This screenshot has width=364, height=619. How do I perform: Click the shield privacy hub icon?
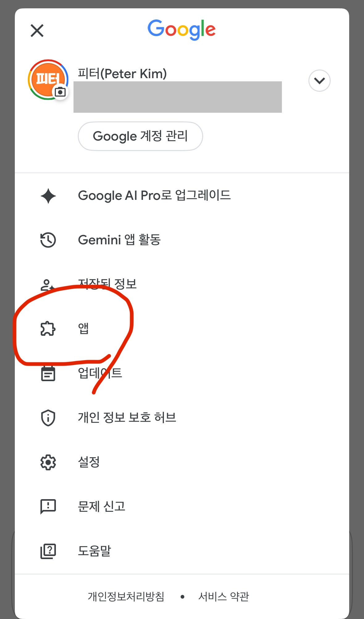48,418
